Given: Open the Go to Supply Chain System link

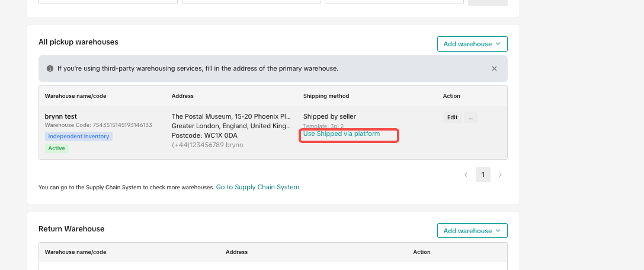Looking at the screenshot, I should click(x=257, y=187).
